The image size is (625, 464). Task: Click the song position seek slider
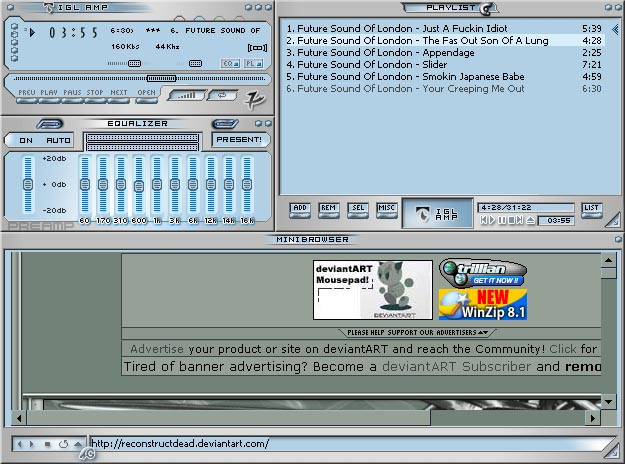click(139, 79)
